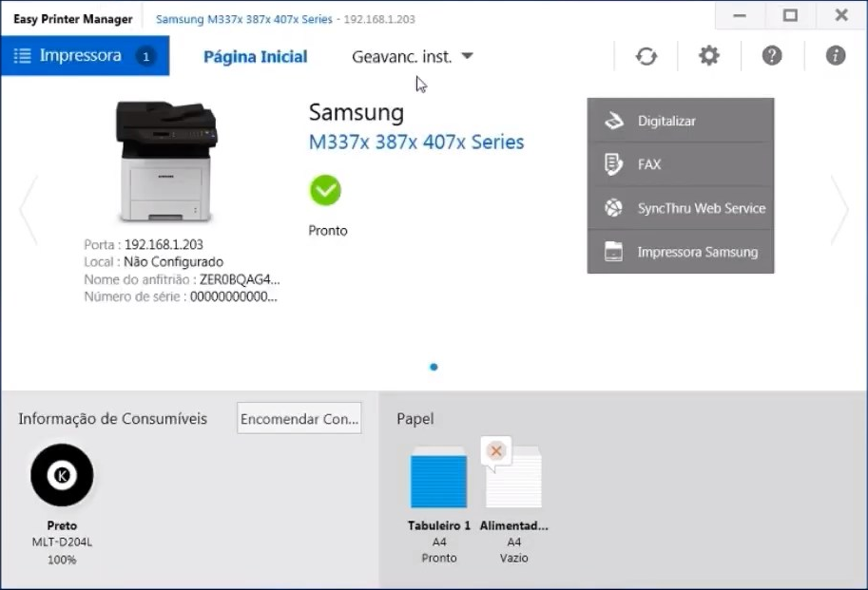Click the Local value Não Configurado

173,261
